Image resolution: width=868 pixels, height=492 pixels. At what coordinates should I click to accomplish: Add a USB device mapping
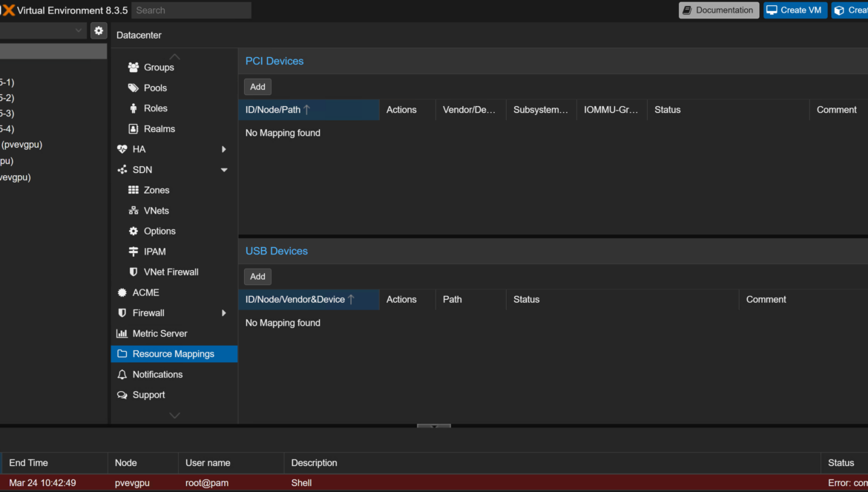point(257,277)
